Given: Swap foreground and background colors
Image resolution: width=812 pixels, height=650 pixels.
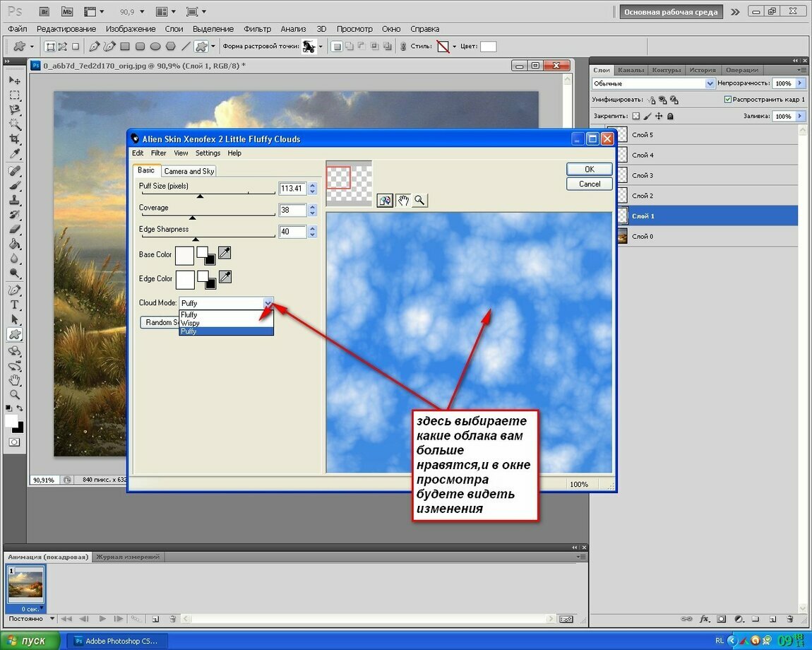Looking at the screenshot, I should [20, 408].
